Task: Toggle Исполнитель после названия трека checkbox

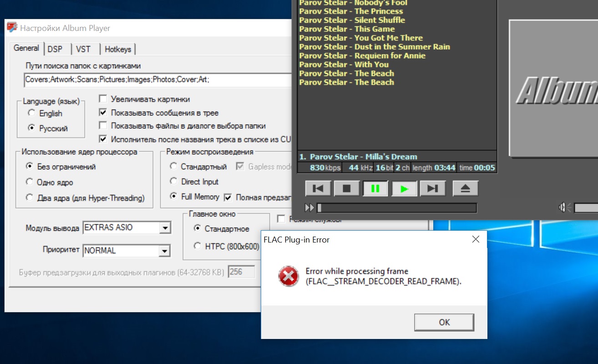Action: pyautogui.click(x=195, y=139)
